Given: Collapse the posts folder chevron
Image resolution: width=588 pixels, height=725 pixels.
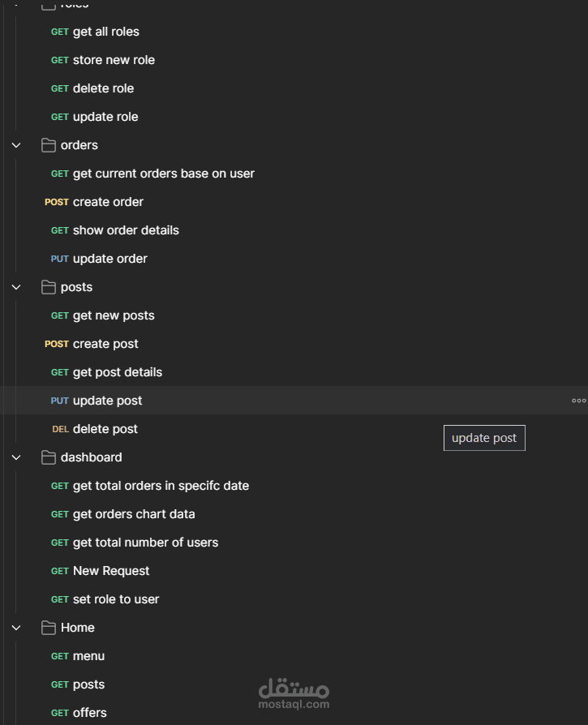Looking at the screenshot, I should [x=16, y=287].
